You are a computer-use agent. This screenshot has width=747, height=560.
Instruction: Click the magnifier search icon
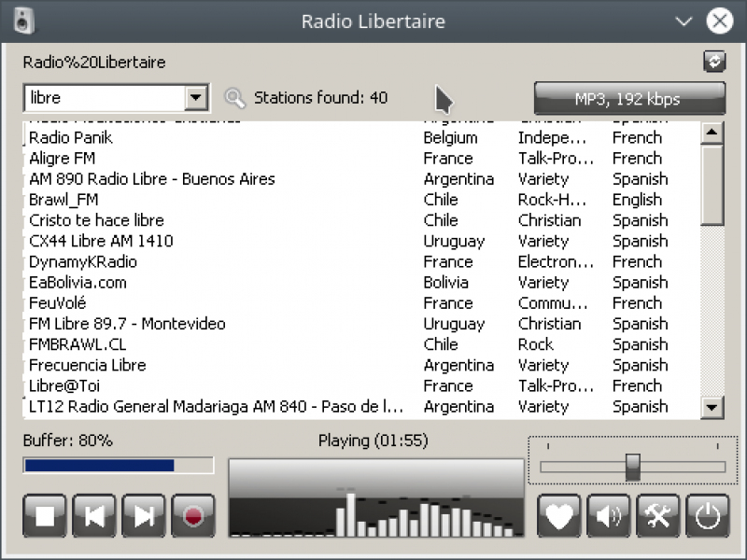(235, 98)
